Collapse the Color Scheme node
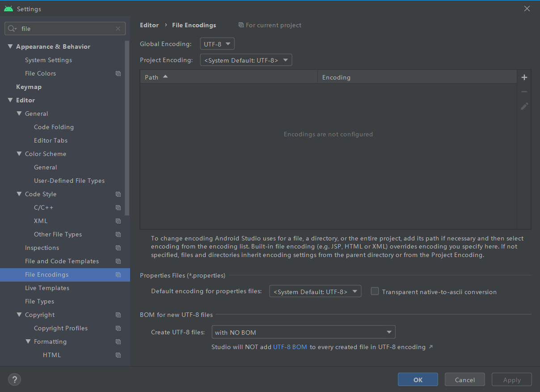The image size is (540, 392). pos(19,154)
